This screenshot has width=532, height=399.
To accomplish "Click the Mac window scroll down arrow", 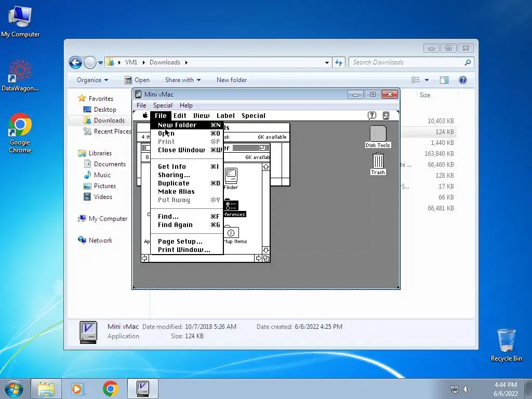I will pyautogui.click(x=265, y=250).
